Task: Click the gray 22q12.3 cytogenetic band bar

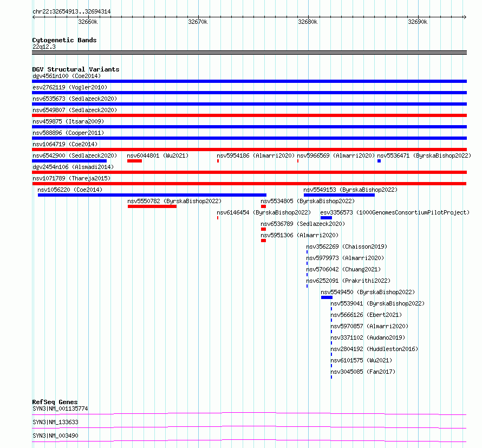Action: (x=249, y=53)
